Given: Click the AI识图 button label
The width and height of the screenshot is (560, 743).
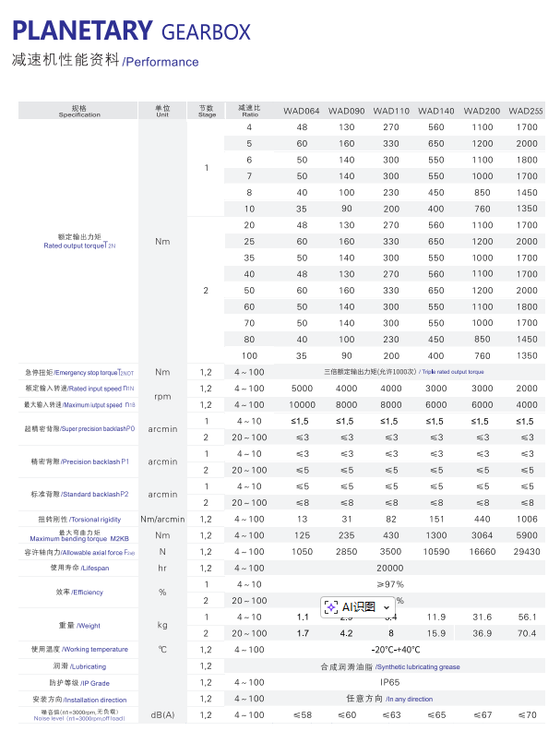Looking at the screenshot, I should 359,606.
